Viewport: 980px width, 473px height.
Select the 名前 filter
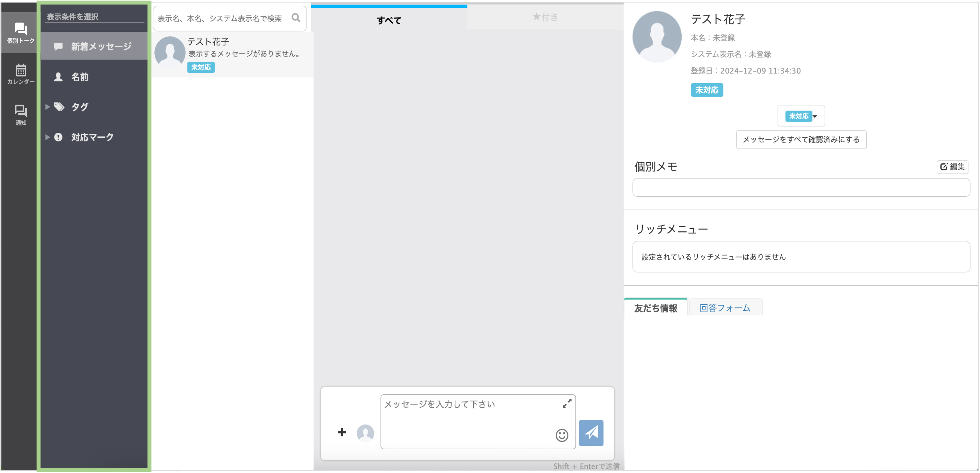93,77
